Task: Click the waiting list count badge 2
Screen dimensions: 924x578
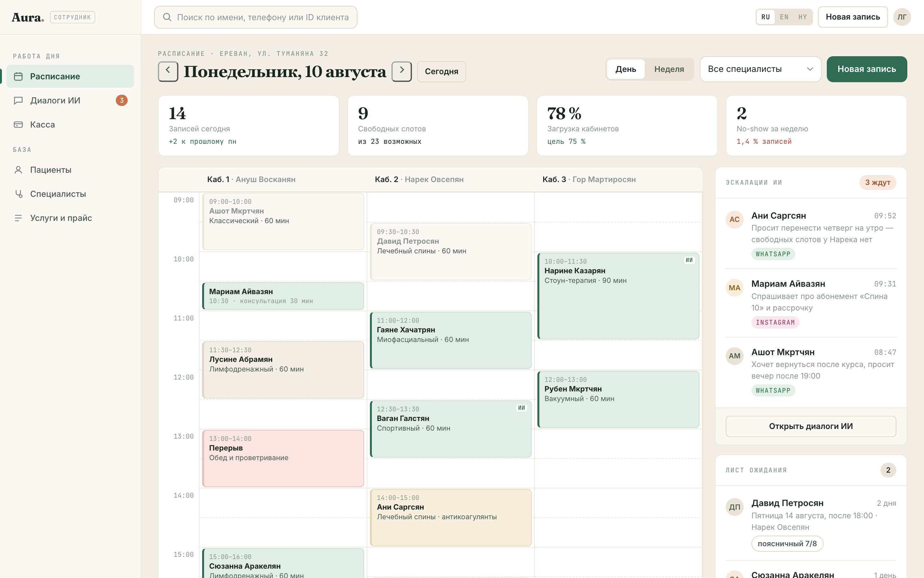Action: pos(888,470)
